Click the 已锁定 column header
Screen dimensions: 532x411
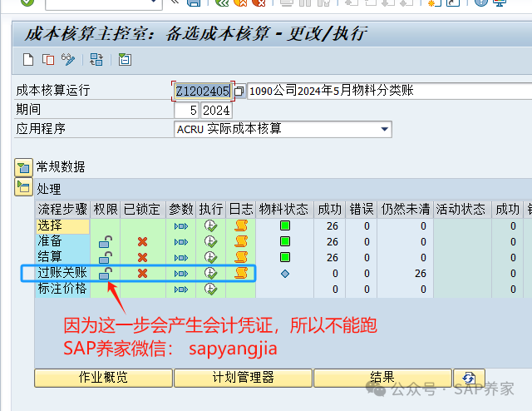tap(142, 209)
